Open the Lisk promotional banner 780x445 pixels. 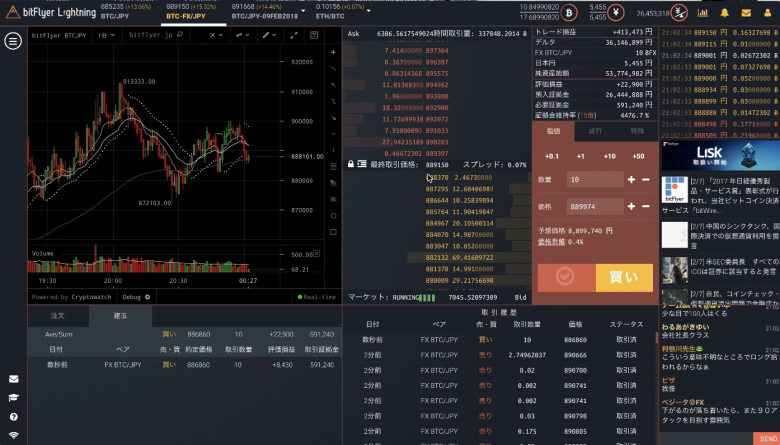pos(720,155)
